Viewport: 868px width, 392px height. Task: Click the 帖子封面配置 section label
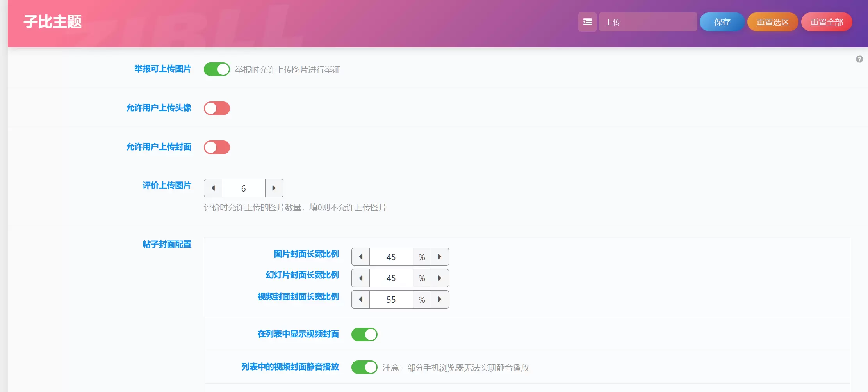click(x=167, y=245)
